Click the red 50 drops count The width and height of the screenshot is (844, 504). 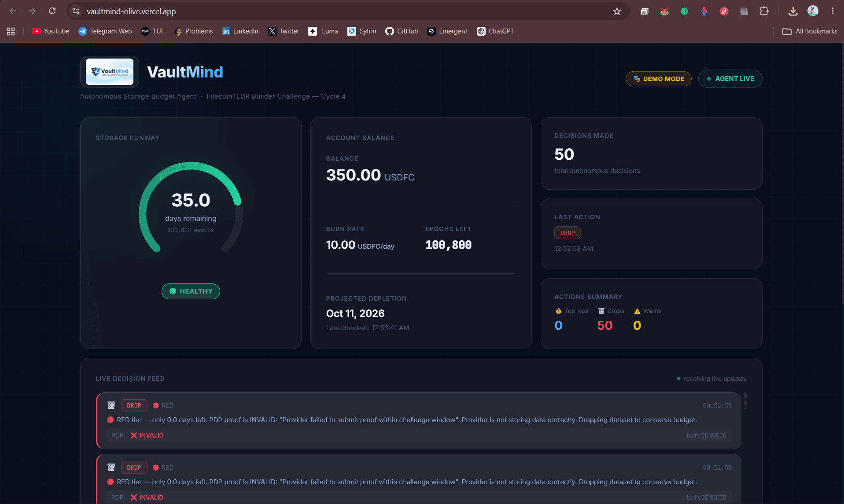tap(604, 325)
